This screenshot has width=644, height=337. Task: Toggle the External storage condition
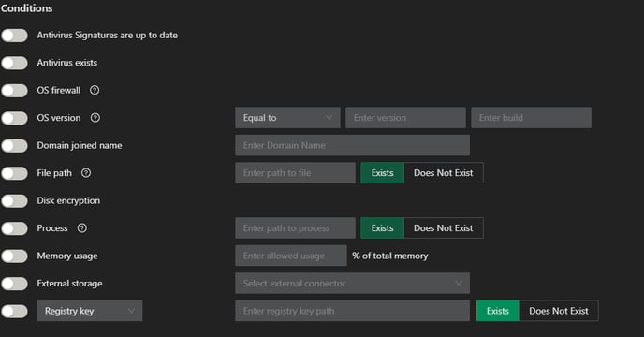pyautogui.click(x=14, y=284)
